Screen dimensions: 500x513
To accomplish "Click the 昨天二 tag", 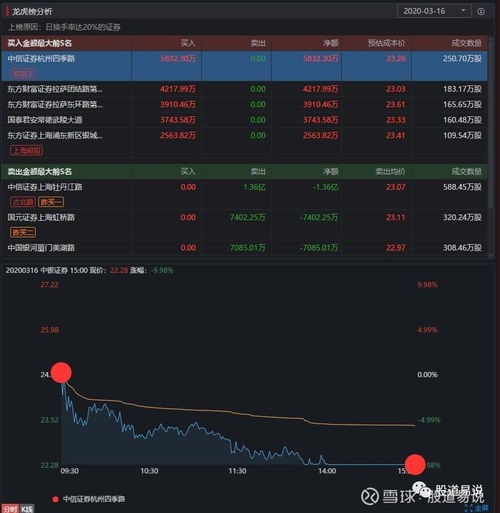I will [x=23, y=232].
